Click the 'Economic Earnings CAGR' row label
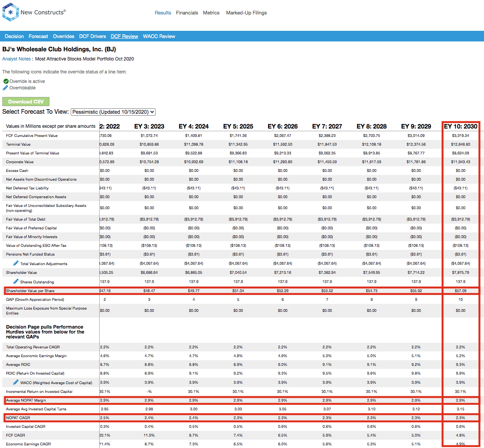 (29, 444)
